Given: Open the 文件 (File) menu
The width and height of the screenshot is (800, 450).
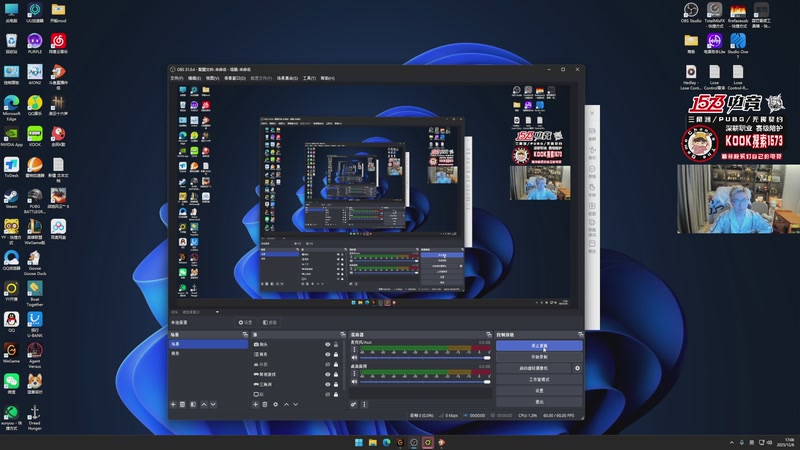Looking at the screenshot, I should point(177,78).
